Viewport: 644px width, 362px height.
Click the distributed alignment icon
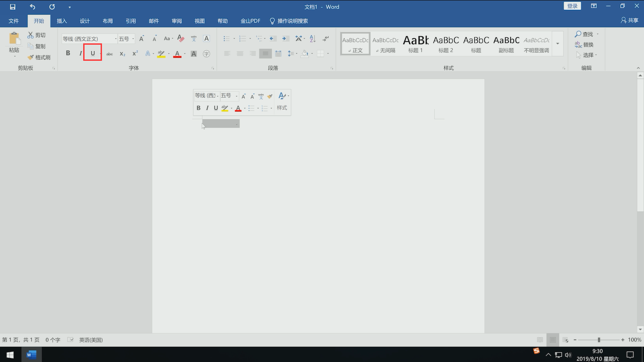[x=278, y=54]
